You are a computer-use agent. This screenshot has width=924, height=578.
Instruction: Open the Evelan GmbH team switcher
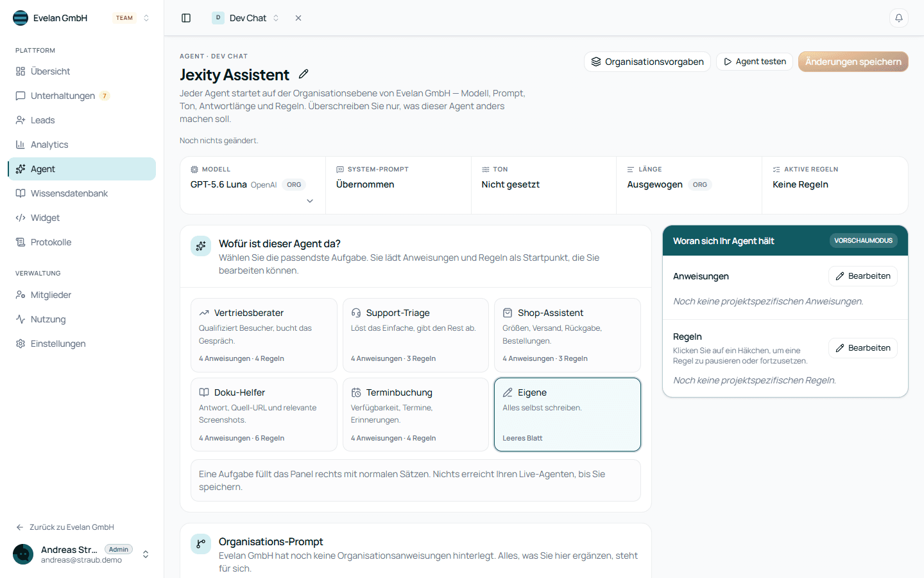pyautogui.click(x=82, y=18)
